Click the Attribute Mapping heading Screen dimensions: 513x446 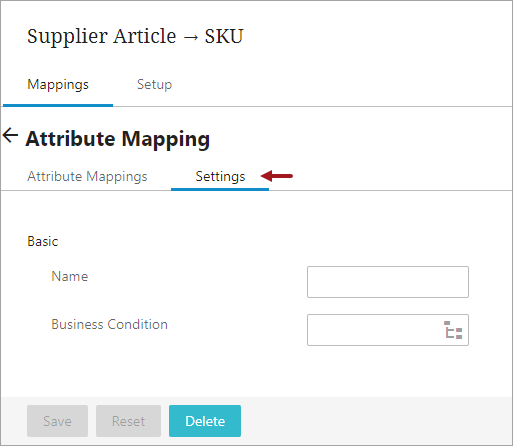point(118,139)
